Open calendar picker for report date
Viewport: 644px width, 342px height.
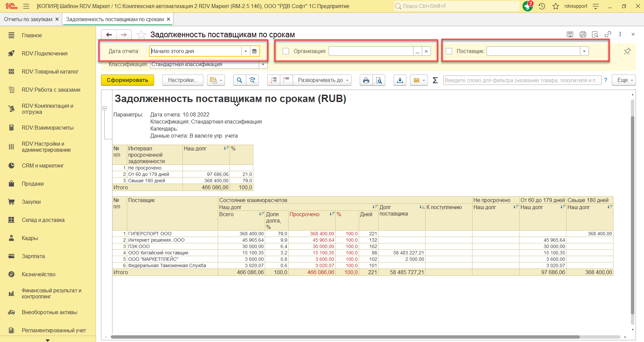(254, 51)
